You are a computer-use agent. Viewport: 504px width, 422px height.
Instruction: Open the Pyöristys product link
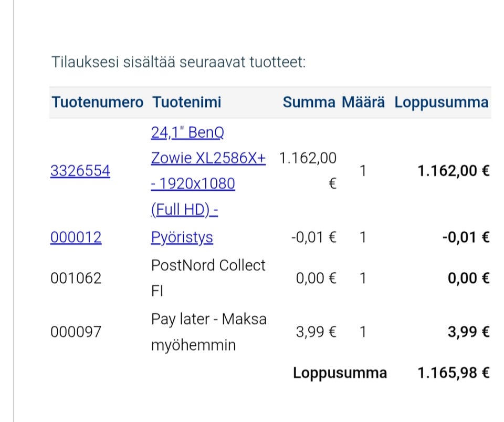(182, 238)
